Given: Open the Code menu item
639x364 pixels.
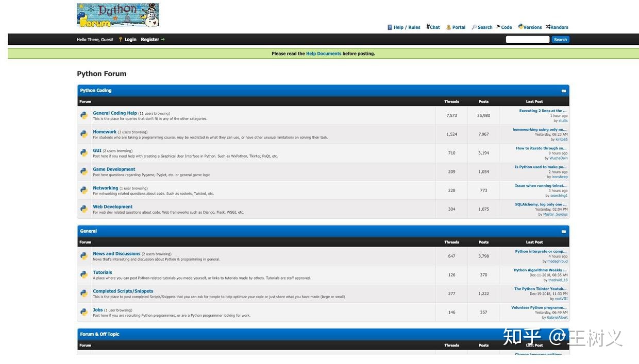Looking at the screenshot, I should (x=504, y=27).
